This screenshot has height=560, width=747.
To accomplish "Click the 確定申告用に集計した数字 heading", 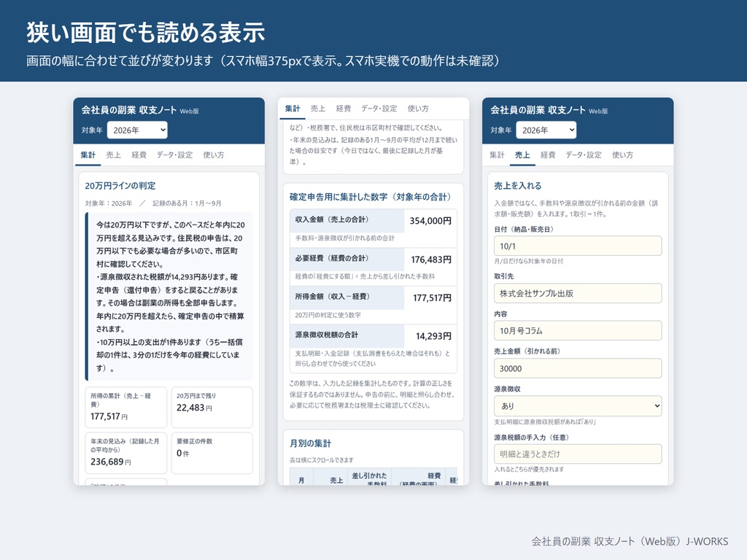I will tap(370, 197).
